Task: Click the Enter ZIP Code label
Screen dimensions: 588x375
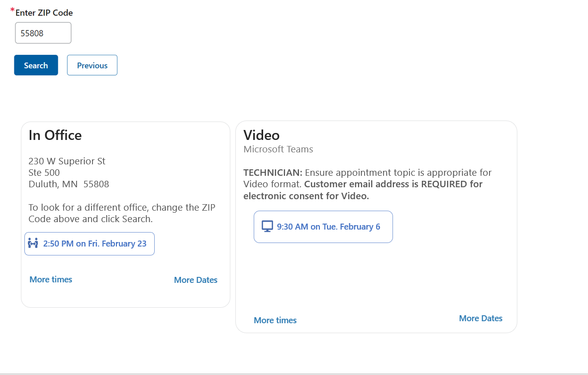Action: pos(44,13)
